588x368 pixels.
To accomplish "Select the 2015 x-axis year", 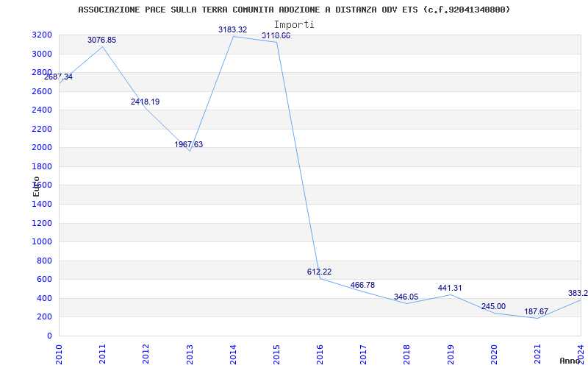I will [276, 354].
